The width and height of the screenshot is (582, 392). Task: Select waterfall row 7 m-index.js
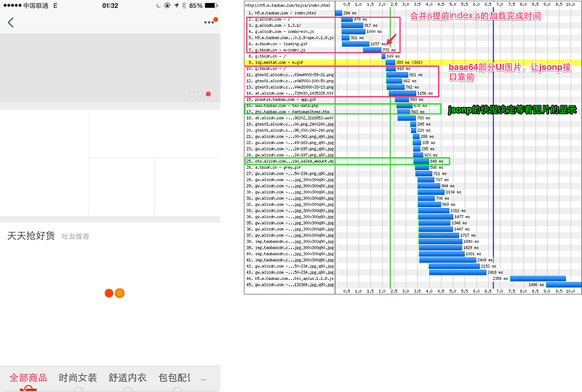[x=290, y=50]
